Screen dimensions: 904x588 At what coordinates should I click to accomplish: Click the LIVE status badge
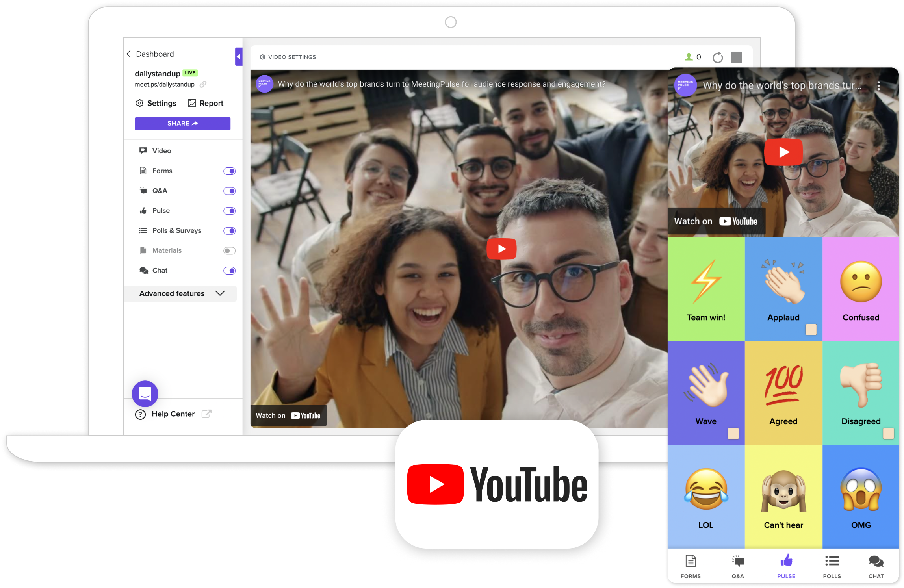pos(190,73)
